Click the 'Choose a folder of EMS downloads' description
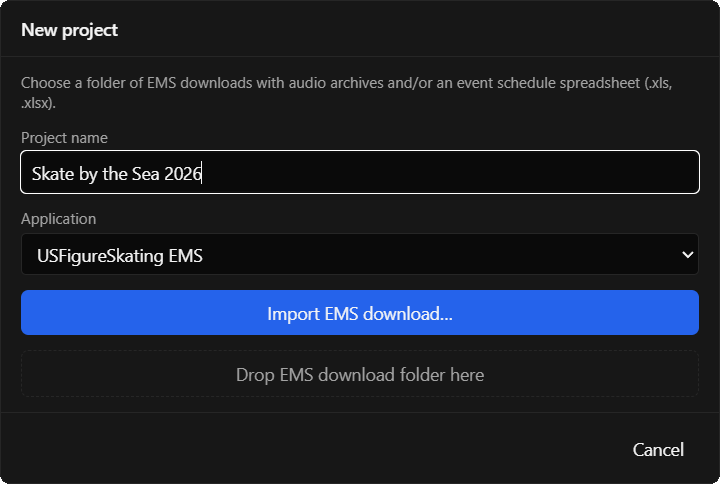Screen dimensions: 720x484 pos(347,93)
